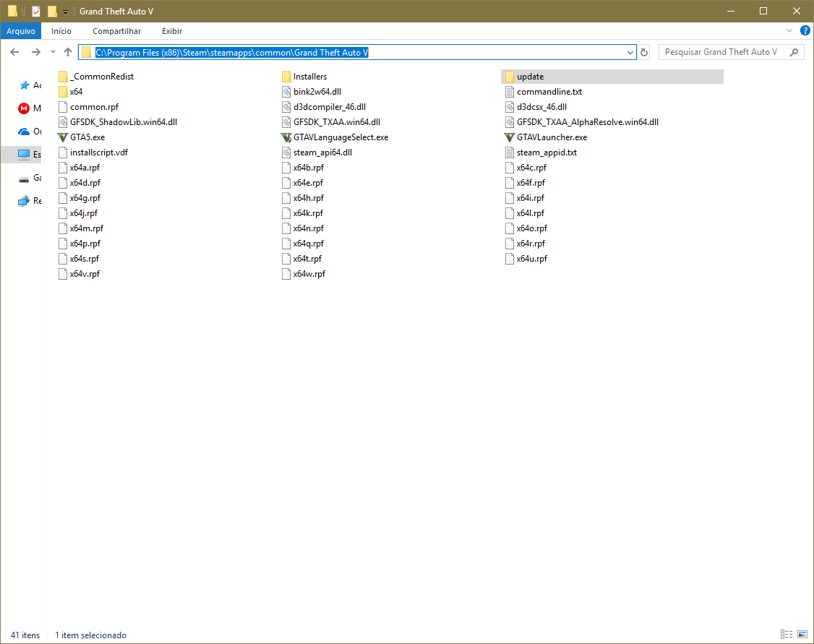The width and height of the screenshot is (814, 644).
Task: Open the Network item in sidebar
Action: coord(24,201)
